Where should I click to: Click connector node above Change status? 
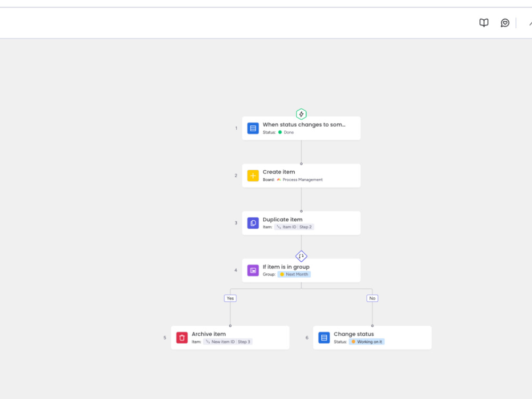click(x=372, y=326)
